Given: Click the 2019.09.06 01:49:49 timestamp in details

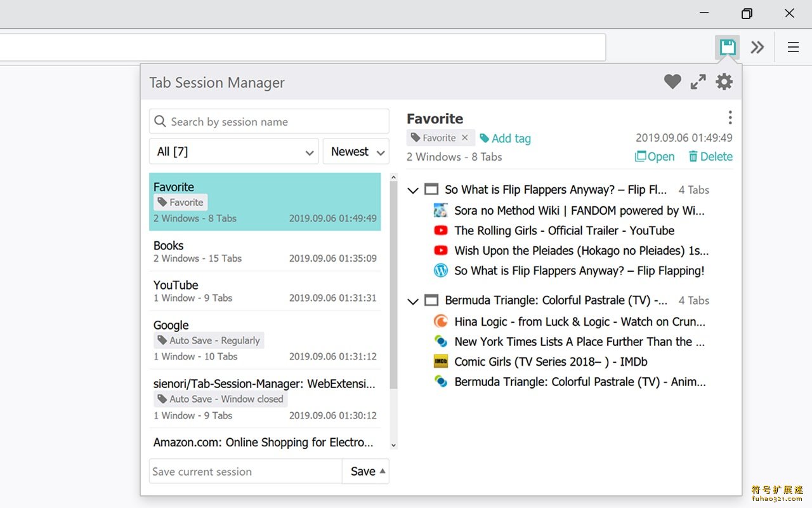Looking at the screenshot, I should tap(684, 138).
